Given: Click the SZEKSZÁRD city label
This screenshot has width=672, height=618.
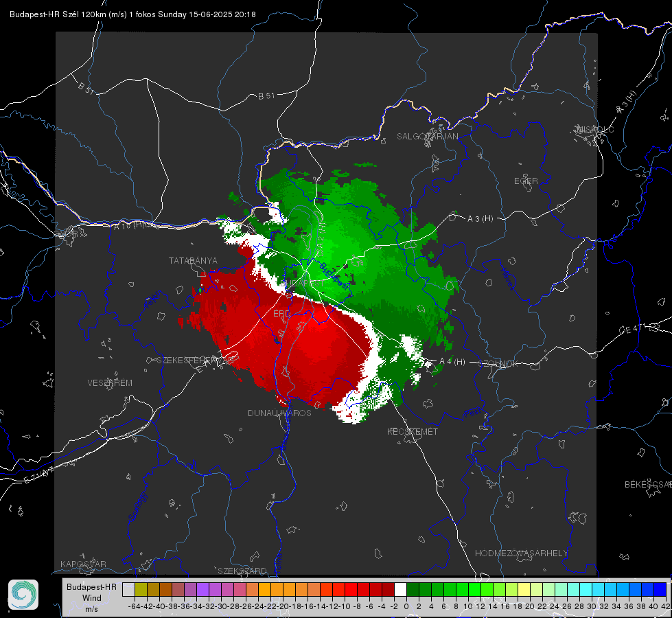Looking at the screenshot, I should click(242, 571).
